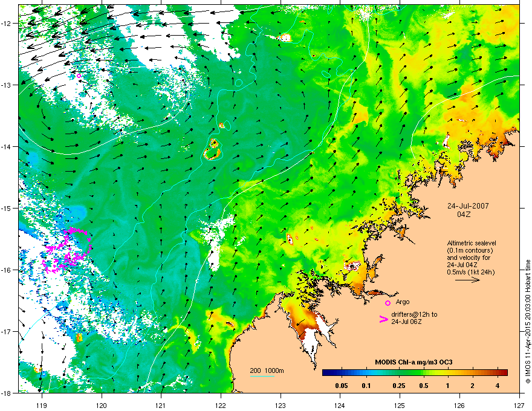Click the -13 latitude axis label
Image resolution: width=532 pixels, height=411 pixels.
click(x=6, y=85)
